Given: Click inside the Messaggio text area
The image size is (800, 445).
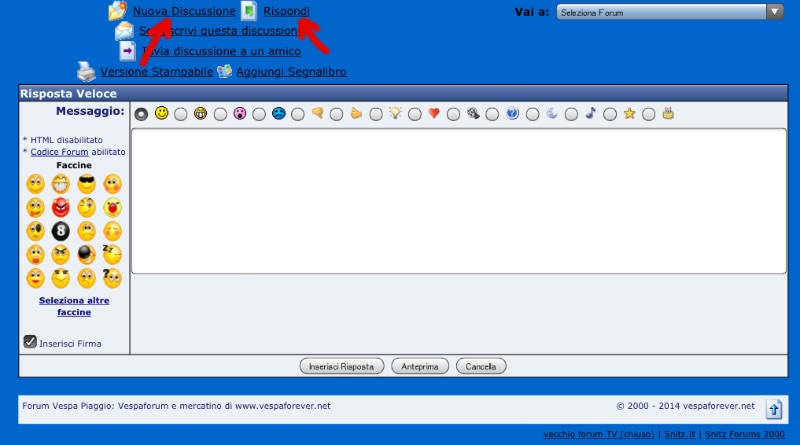Looking at the screenshot, I should point(459,201).
